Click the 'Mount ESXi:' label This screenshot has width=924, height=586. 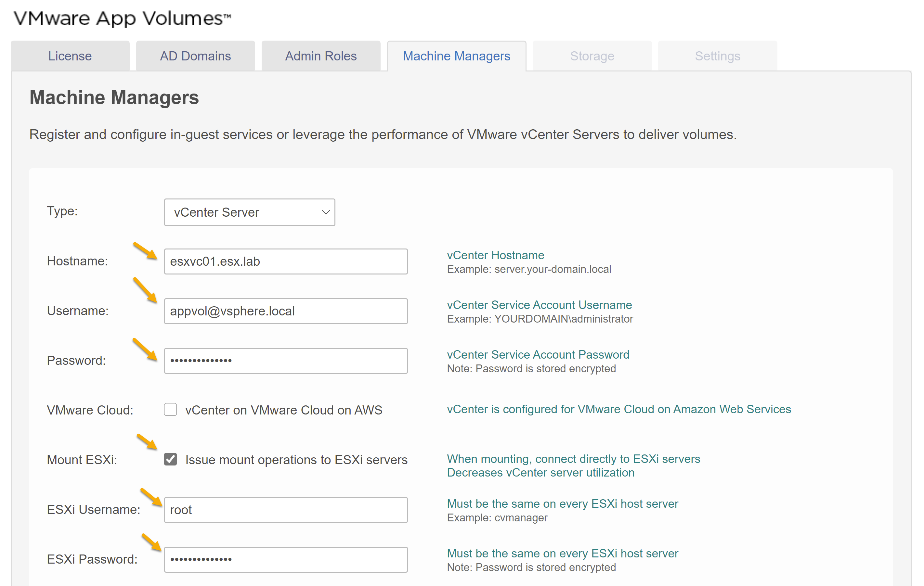click(x=82, y=460)
